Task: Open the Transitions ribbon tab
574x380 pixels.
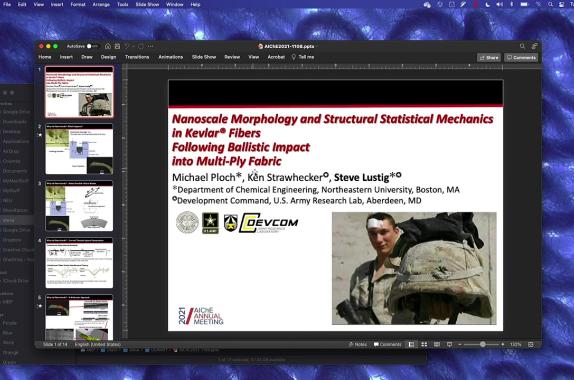Action: point(137,57)
